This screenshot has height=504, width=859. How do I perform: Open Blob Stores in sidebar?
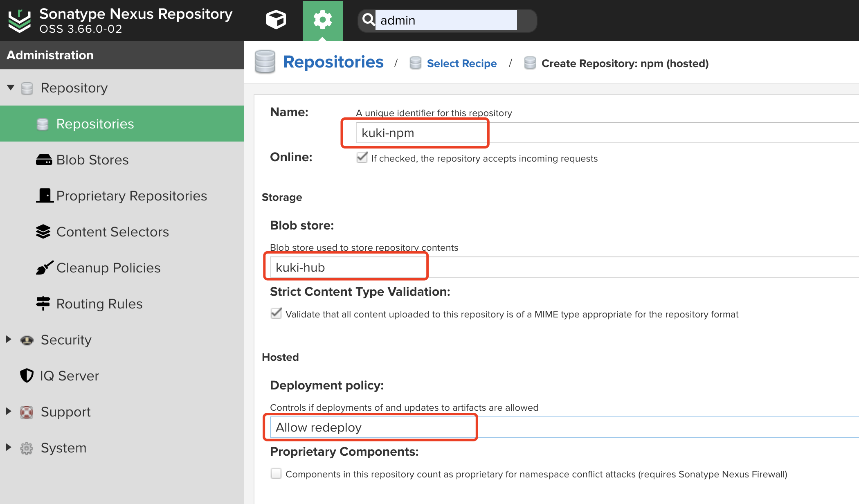[92, 160]
